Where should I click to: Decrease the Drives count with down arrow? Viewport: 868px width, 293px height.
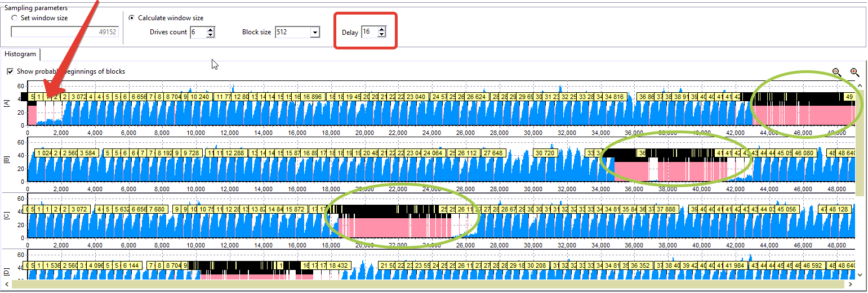click(x=211, y=35)
